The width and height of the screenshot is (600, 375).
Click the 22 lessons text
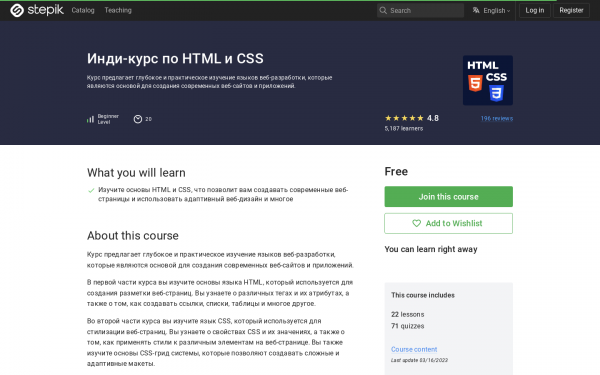(x=408, y=315)
